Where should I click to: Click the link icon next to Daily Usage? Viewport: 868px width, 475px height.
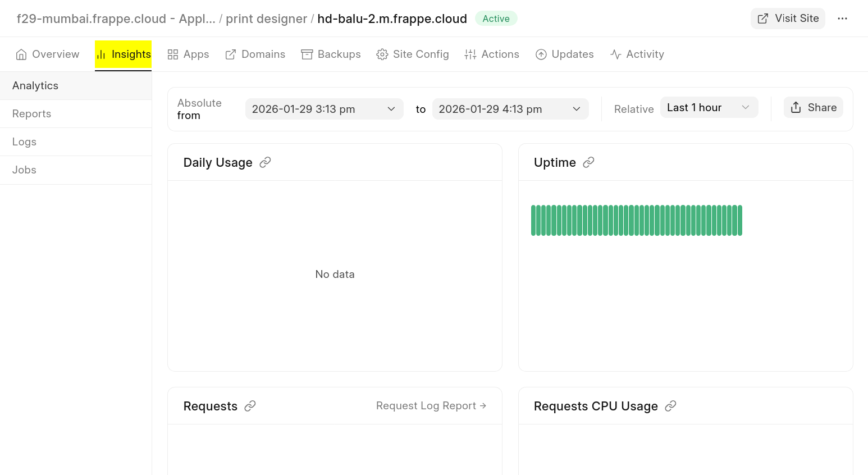[265, 162]
